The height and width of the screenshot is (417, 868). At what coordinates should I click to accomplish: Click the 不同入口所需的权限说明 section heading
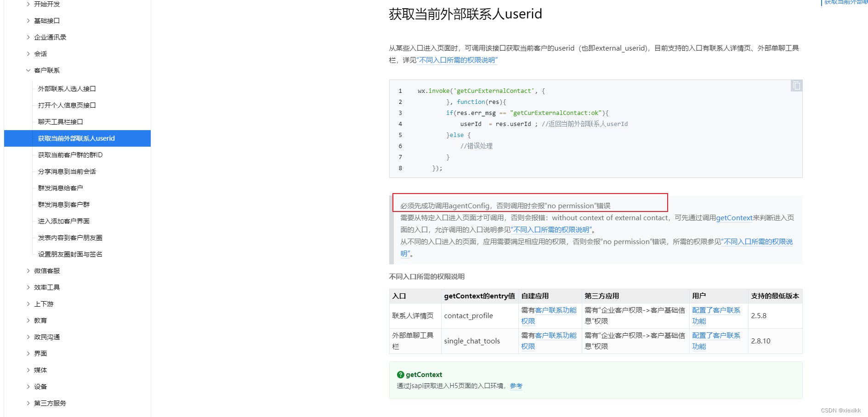[x=427, y=277]
